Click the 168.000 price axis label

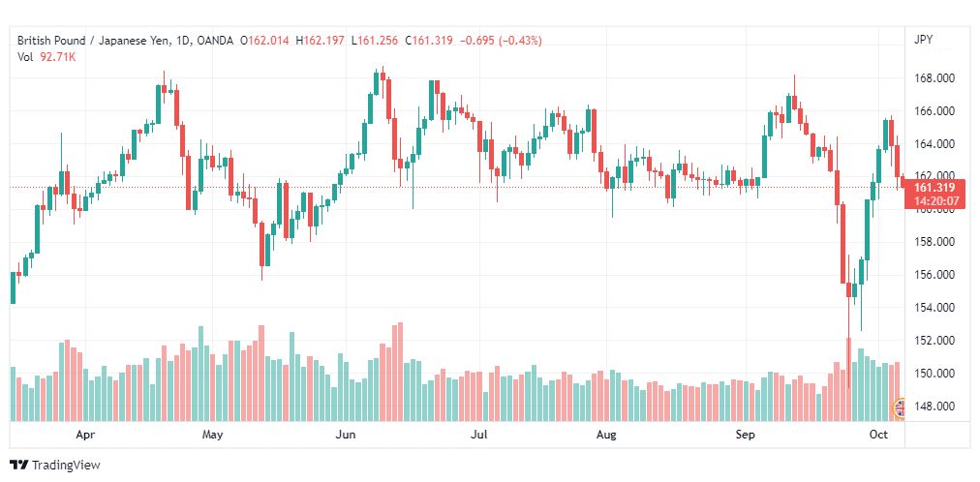pyautogui.click(x=934, y=78)
